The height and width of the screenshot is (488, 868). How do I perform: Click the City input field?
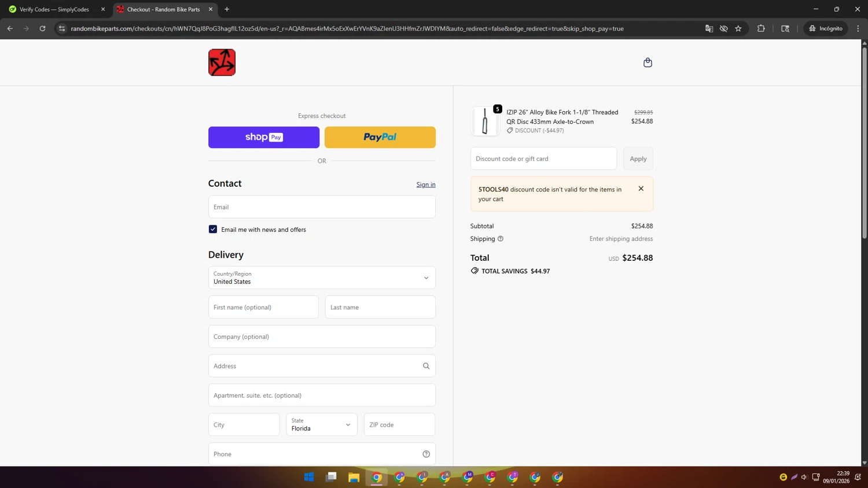[244, 424]
